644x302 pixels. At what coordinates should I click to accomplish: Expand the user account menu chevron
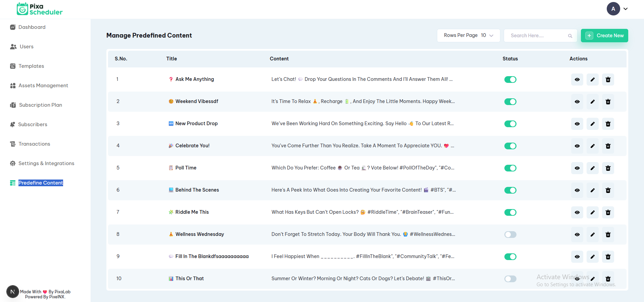pos(626,9)
